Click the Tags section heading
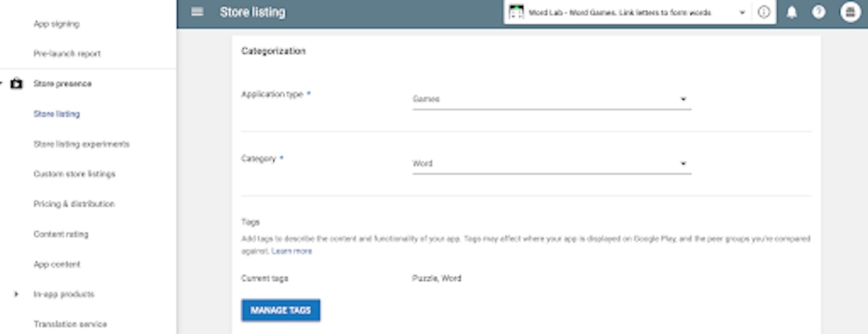The image size is (868, 334). pos(250,223)
